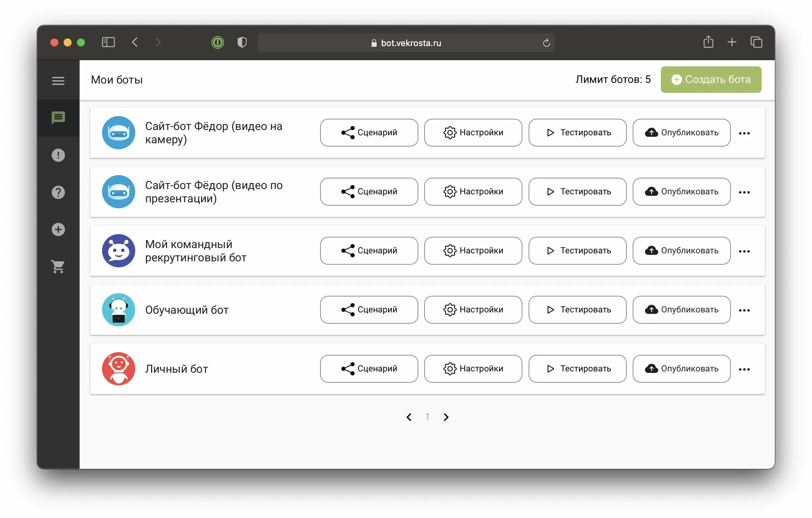812x518 pixels.
Task: Go to next page with right chevron
Action: tap(446, 418)
